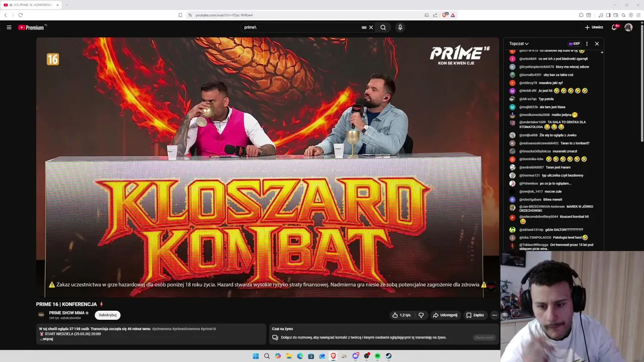Open the notifications bell
This screenshot has width=644, height=362.
[614, 27]
